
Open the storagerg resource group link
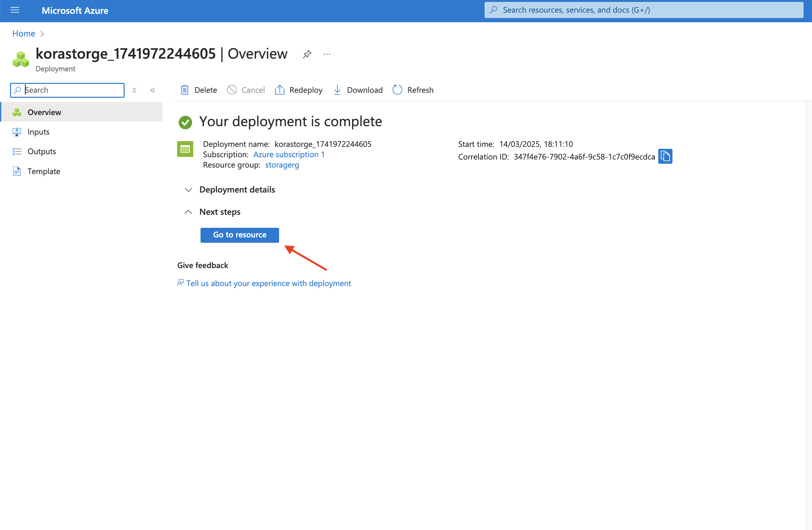coord(282,165)
